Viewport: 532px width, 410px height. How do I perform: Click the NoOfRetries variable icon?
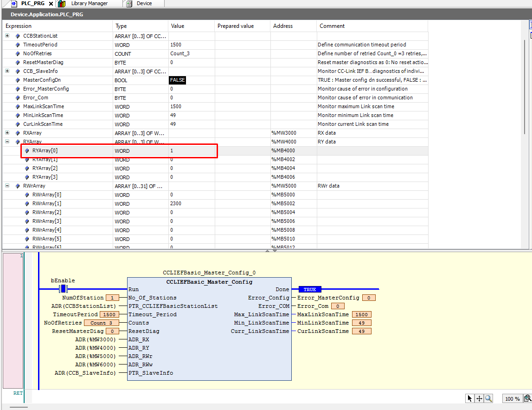pos(18,54)
